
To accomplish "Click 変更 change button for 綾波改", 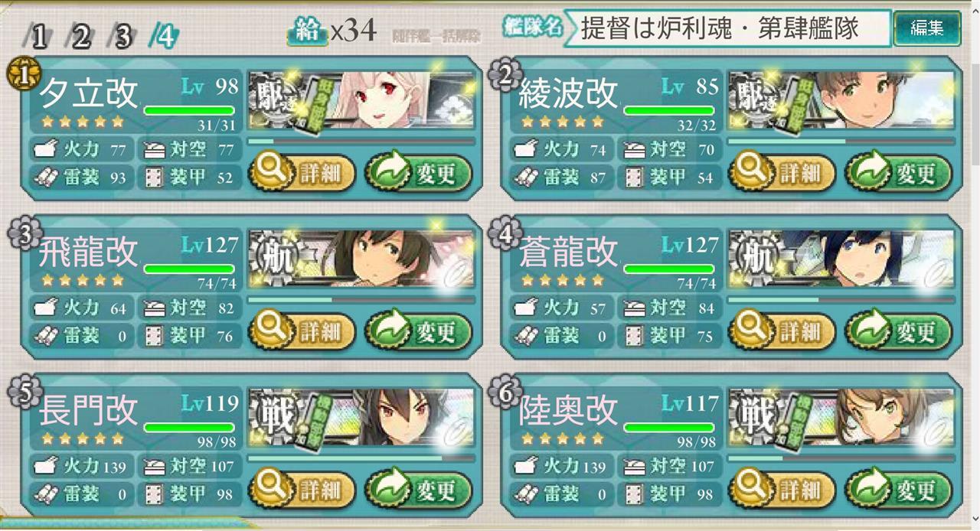I will click(x=898, y=174).
